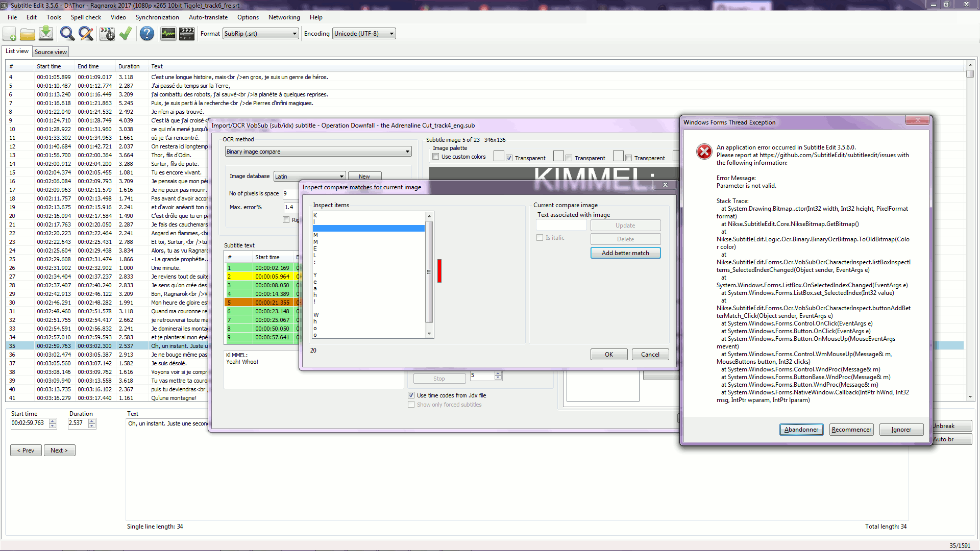Open the Image database Latin dropdown
980x551 pixels.
tap(310, 177)
